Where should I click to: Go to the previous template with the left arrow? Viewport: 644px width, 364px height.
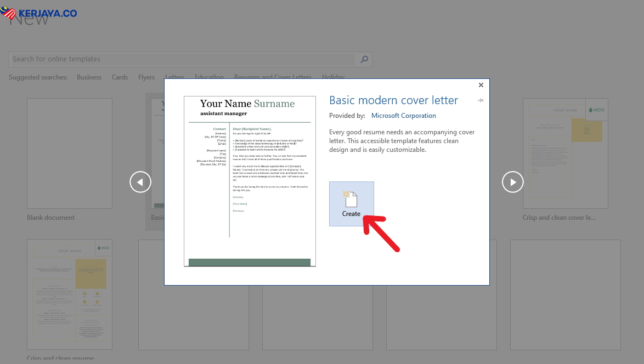140,182
